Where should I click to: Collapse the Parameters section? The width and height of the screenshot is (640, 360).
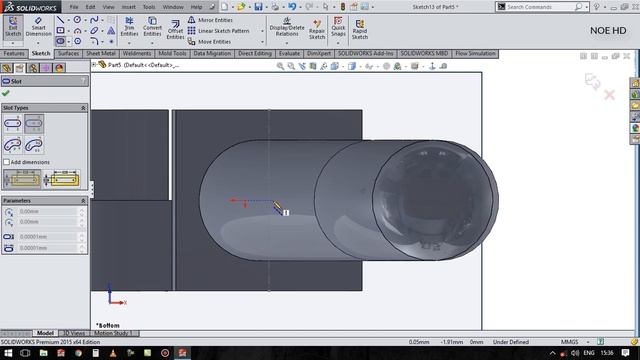83,201
